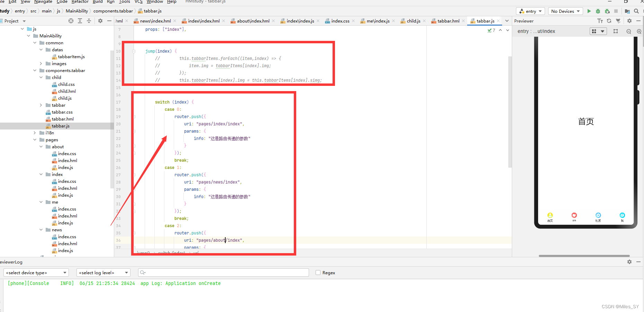Image resolution: width=644 pixels, height=312 pixels.
Task: Open the Previewer multi-device profile dropdown
Action: tap(598, 31)
